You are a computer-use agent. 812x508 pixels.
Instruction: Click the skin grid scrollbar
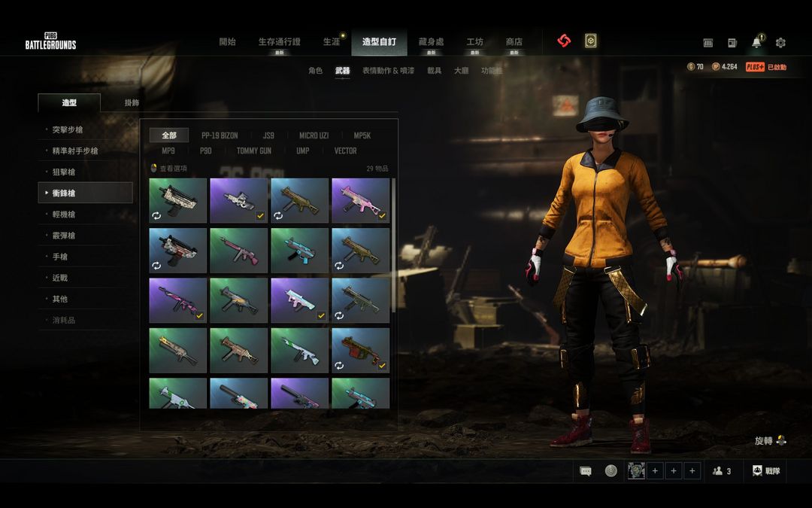coord(393,245)
